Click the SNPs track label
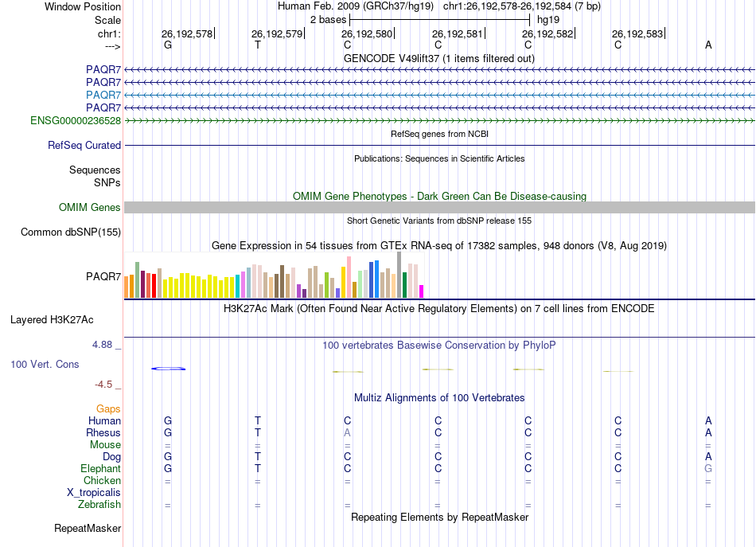756x547 pixels. click(x=107, y=183)
